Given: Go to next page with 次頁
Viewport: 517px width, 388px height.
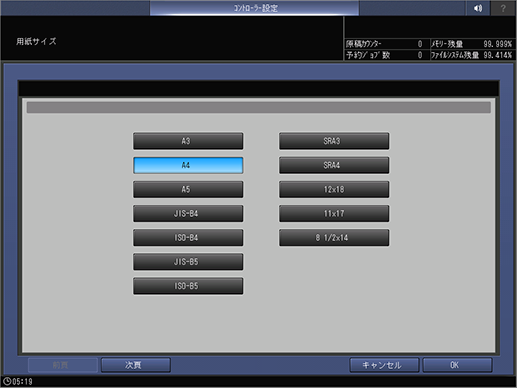Looking at the screenshot, I should click(x=136, y=365).
